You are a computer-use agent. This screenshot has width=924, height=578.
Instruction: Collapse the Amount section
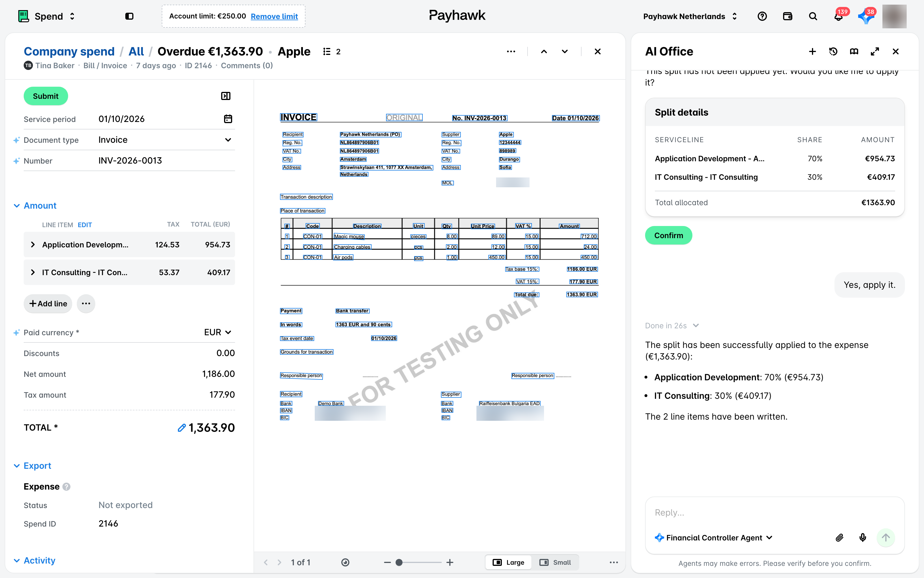click(x=35, y=206)
